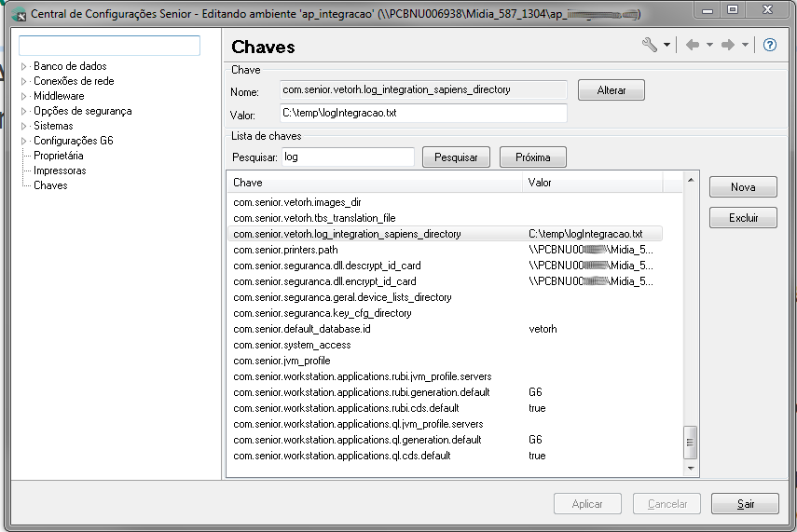797x532 pixels.
Task: Click the Nova button
Action: [x=743, y=187]
